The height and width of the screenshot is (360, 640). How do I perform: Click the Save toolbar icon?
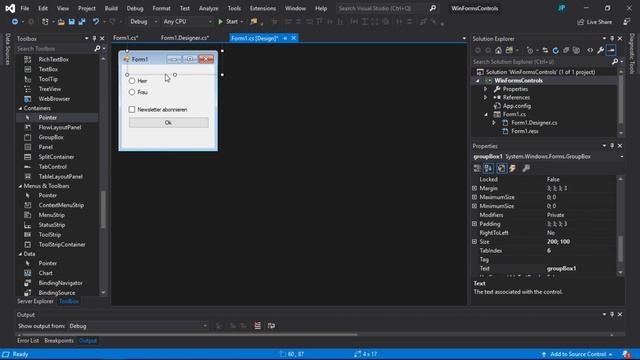tap(71, 22)
